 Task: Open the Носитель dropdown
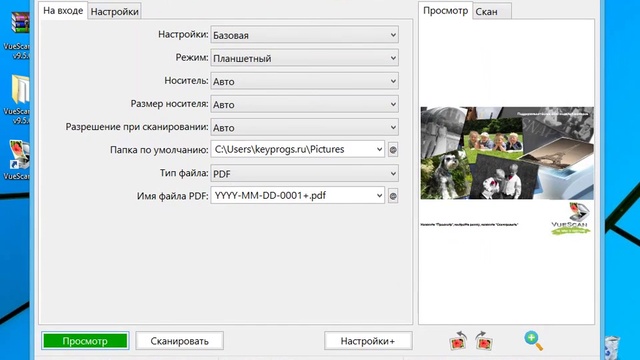tap(304, 81)
